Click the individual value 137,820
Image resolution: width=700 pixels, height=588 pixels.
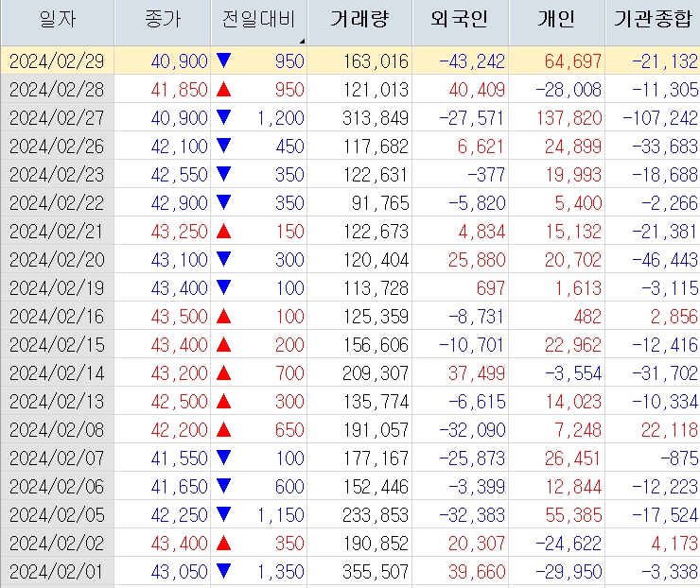point(569,118)
